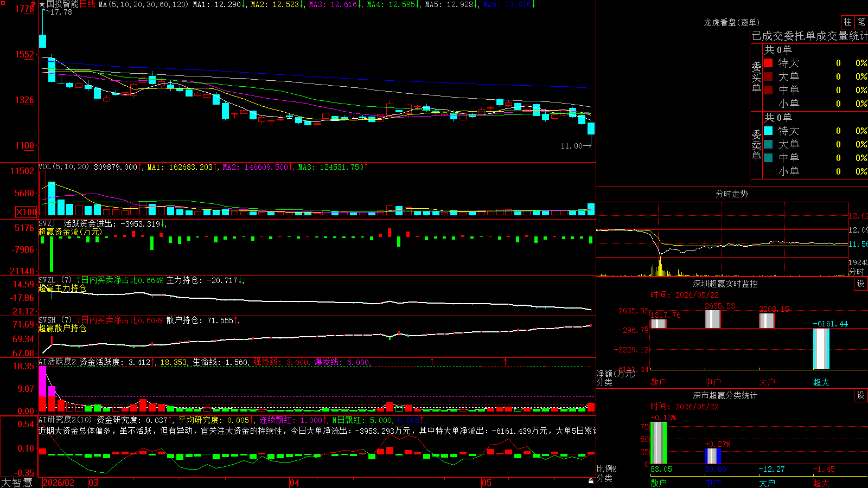Select the SVSH indicator label
Image resolution: width=868 pixels, height=488 pixels.
(47, 320)
